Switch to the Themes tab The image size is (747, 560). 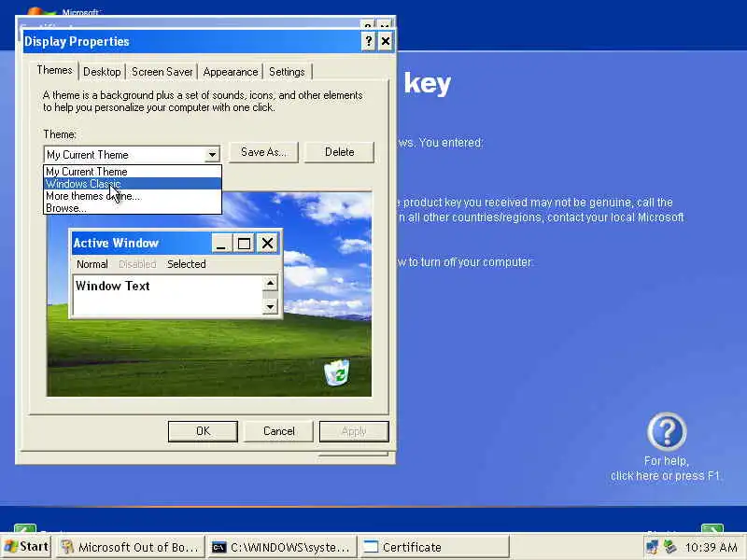[x=54, y=71]
